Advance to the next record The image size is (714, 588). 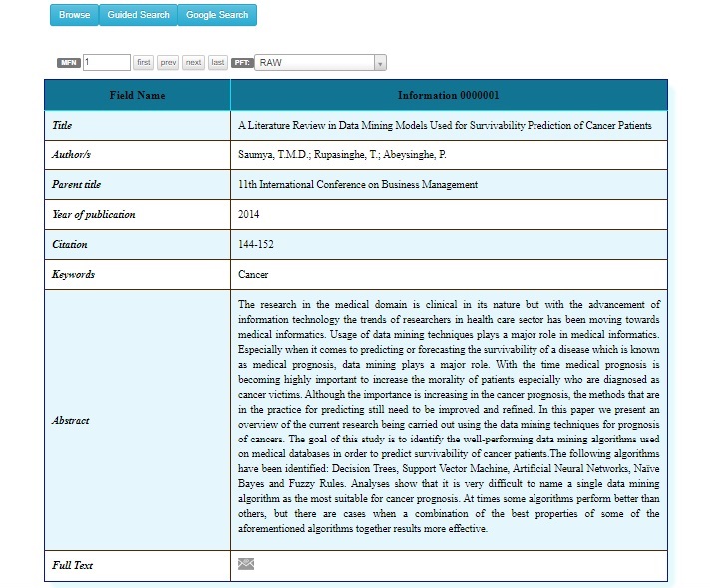point(193,62)
